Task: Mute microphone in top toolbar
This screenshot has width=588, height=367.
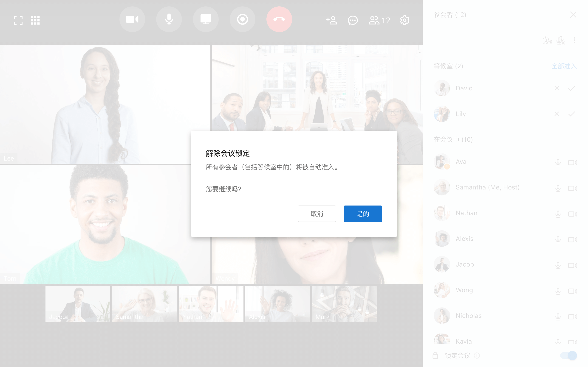Action: point(169,19)
